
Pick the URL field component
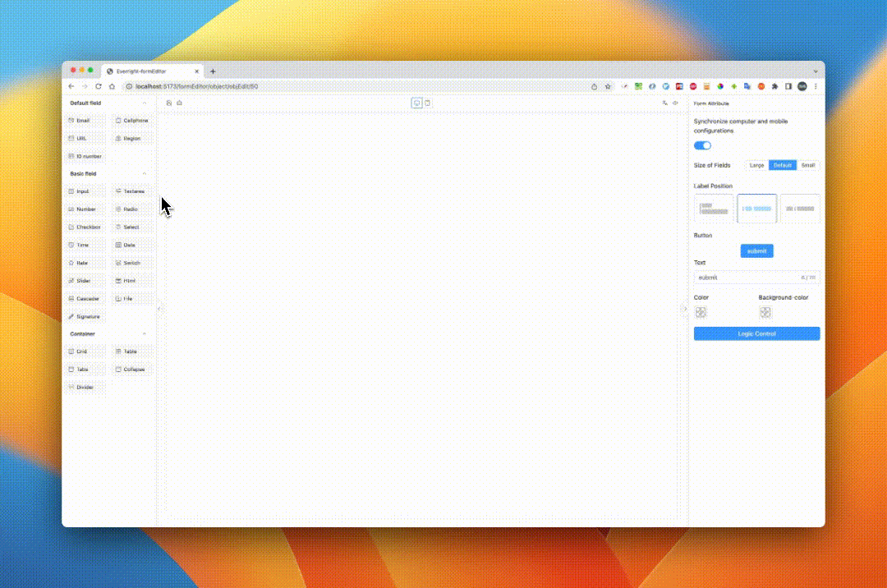(x=85, y=139)
